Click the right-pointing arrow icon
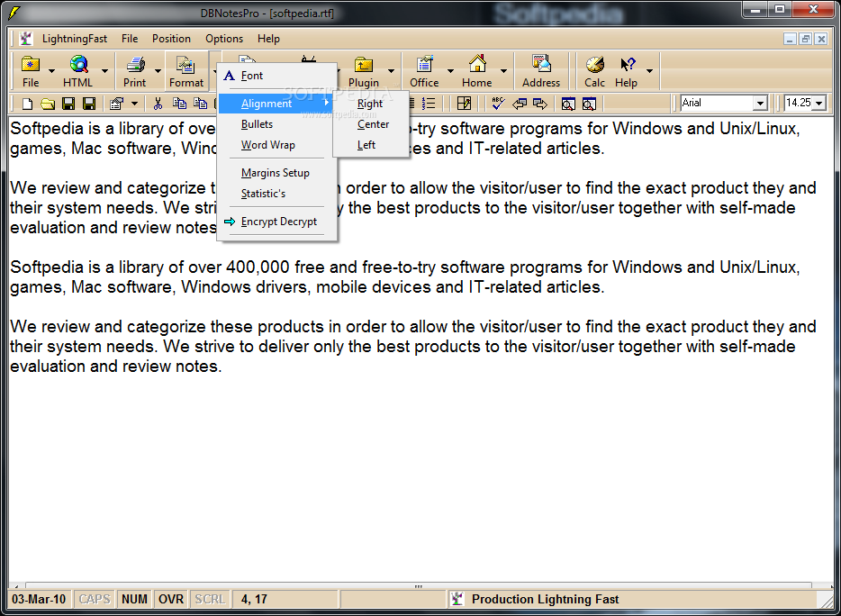This screenshot has height=616, width=841. pos(540,103)
